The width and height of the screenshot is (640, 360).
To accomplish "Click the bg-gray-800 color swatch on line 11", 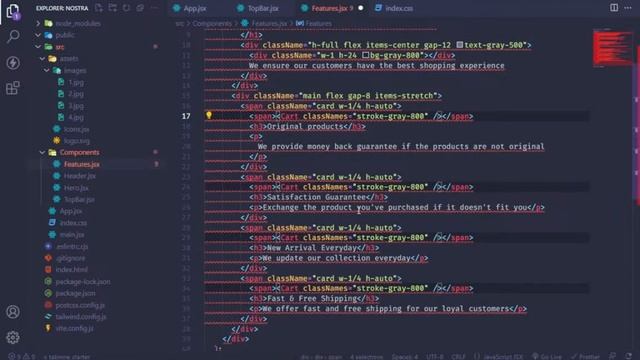I will pyautogui.click(x=366, y=55).
